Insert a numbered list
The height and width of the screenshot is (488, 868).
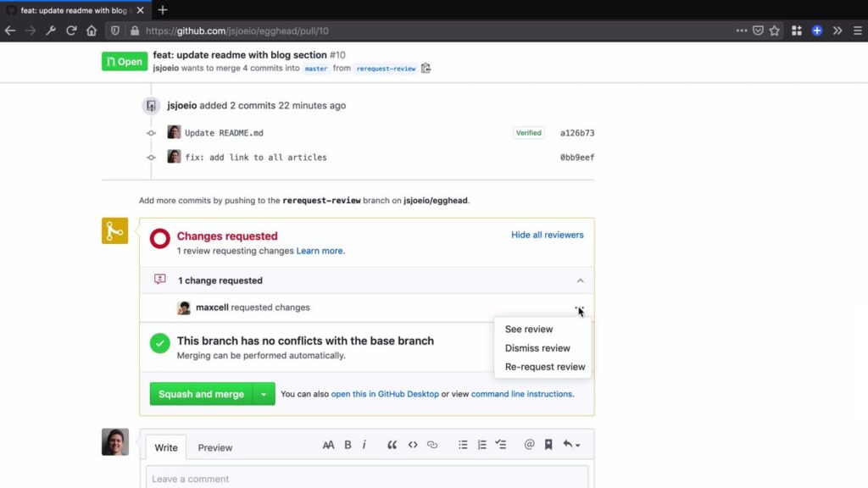481,444
